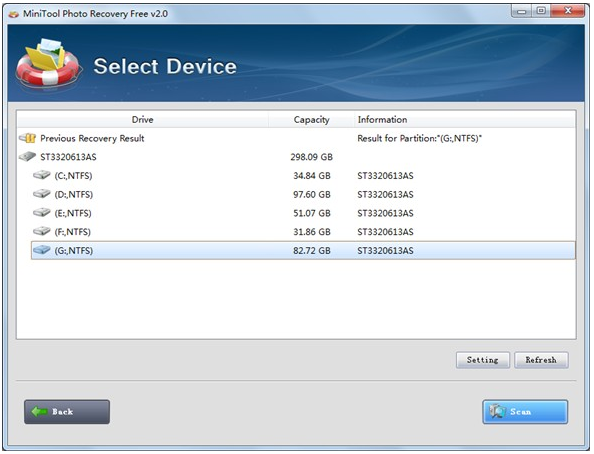Click the magnifier icon on the Scan button

point(497,412)
